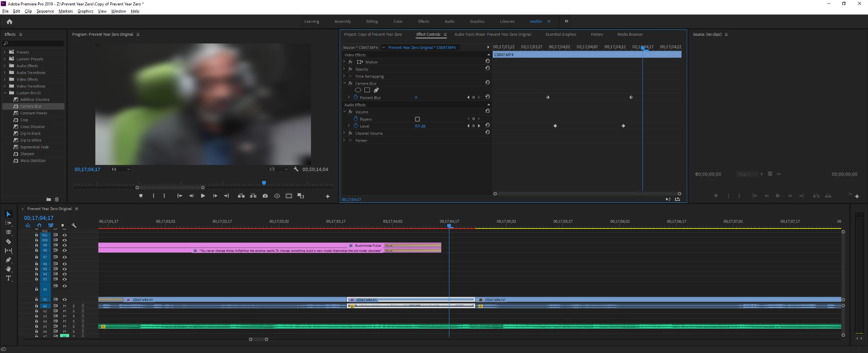868x353 pixels.
Task: Switch to the Essential Graphics tab
Action: pos(561,34)
